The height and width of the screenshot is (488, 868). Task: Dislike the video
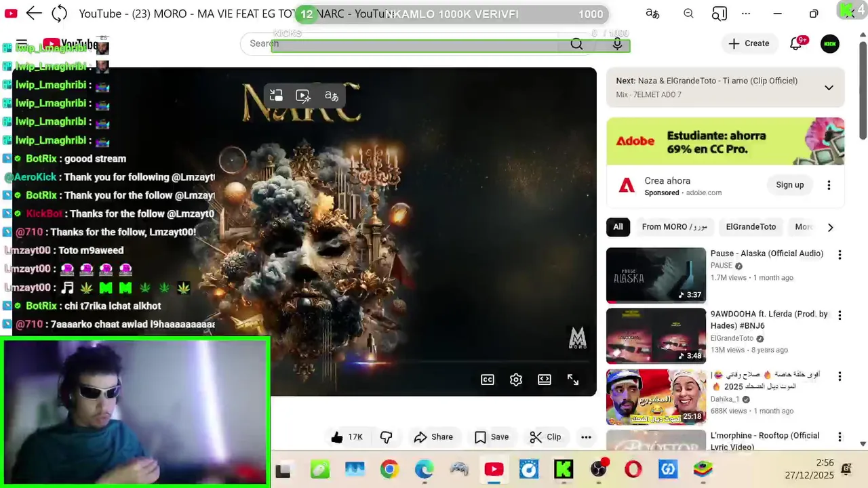pos(387,437)
